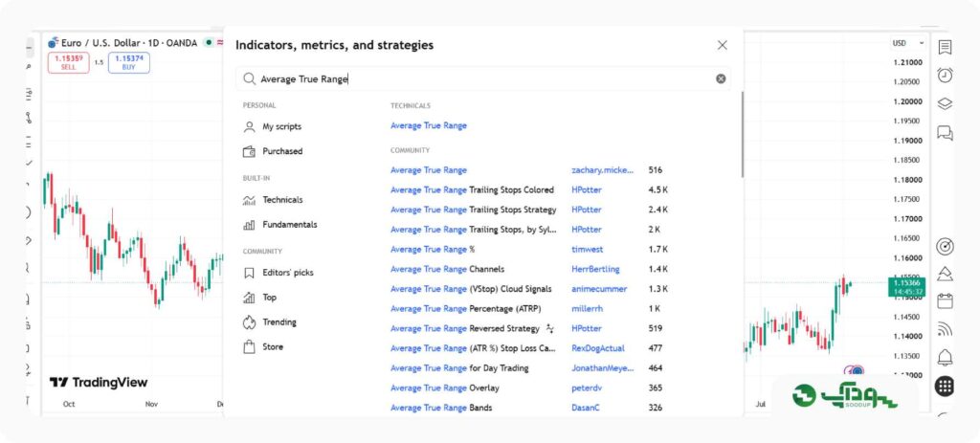Select Average True Range % indicator

(x=433, y=250)
